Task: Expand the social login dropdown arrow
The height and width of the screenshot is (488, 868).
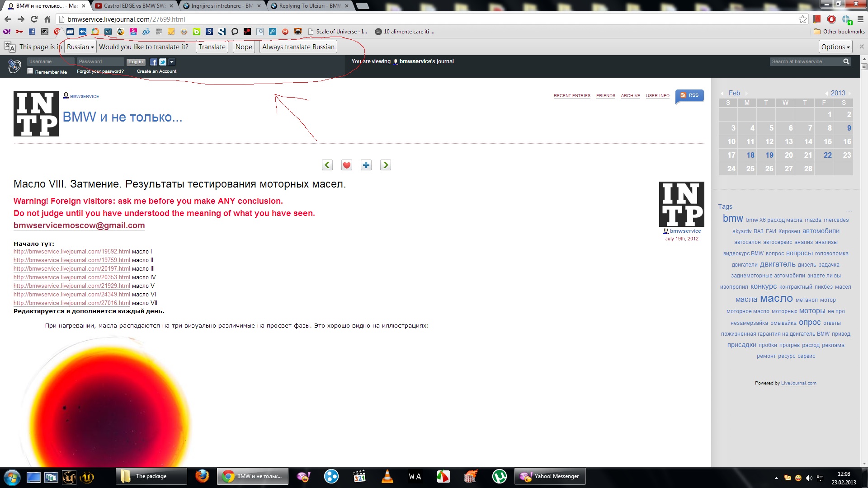Action: pyautogui.click(x=172, y=62)
